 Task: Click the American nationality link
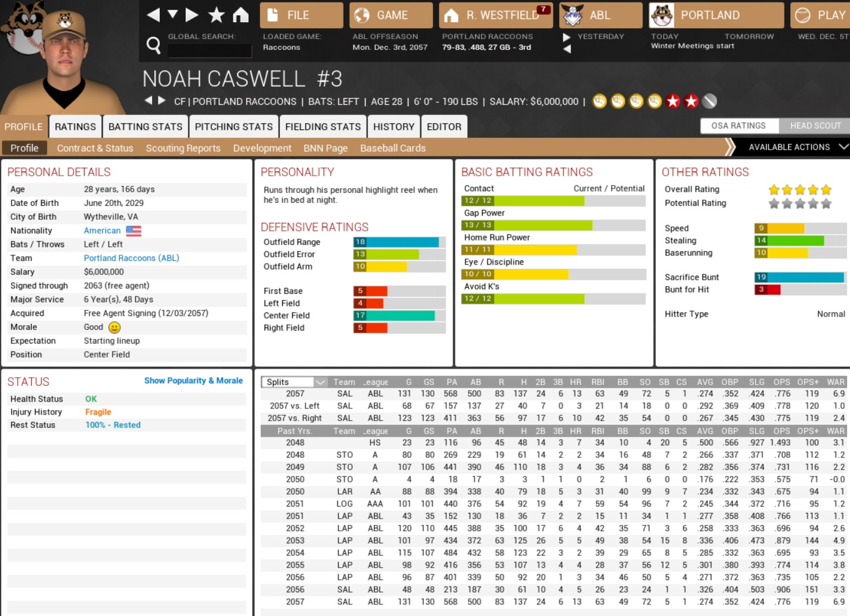102,231
